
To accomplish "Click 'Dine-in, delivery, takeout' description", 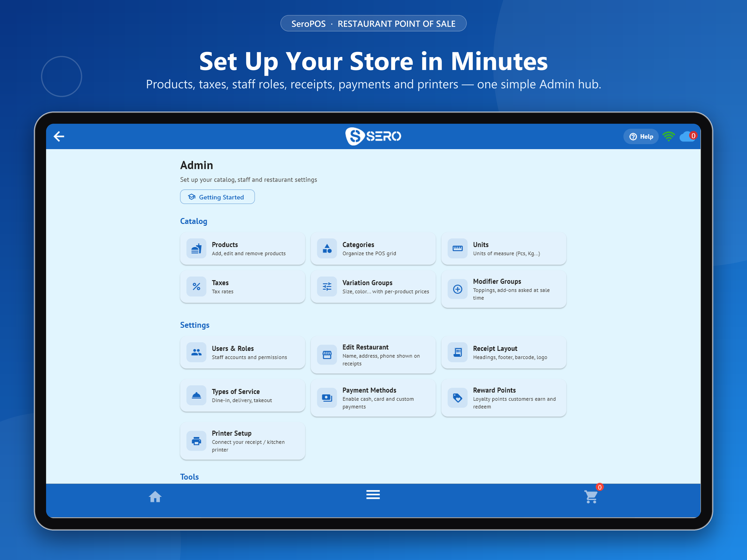I will pyautogui.click(x=242, y=400).
